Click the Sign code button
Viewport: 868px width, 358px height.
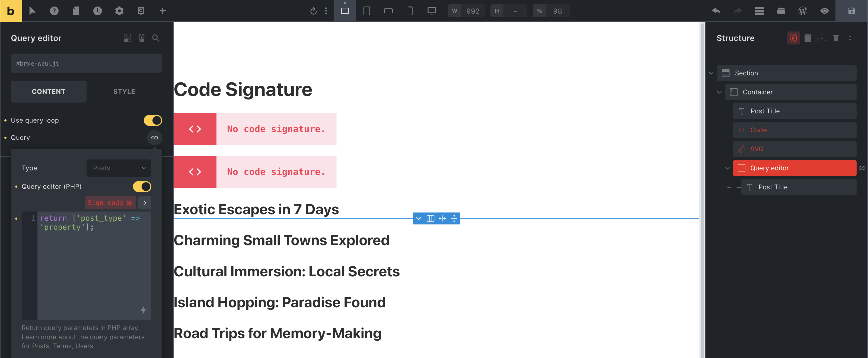click(110, 203)
